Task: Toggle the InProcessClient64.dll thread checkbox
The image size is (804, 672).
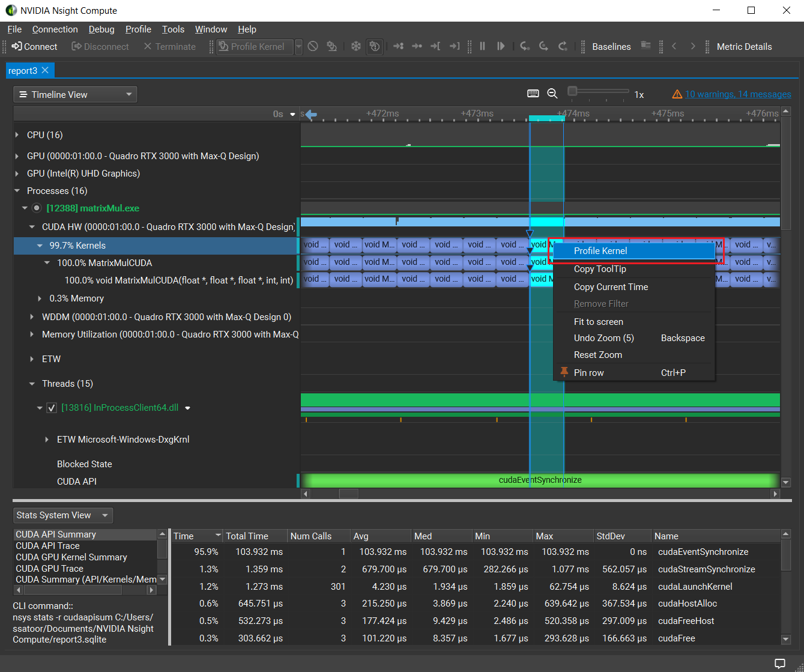Action: coord(52,408)
